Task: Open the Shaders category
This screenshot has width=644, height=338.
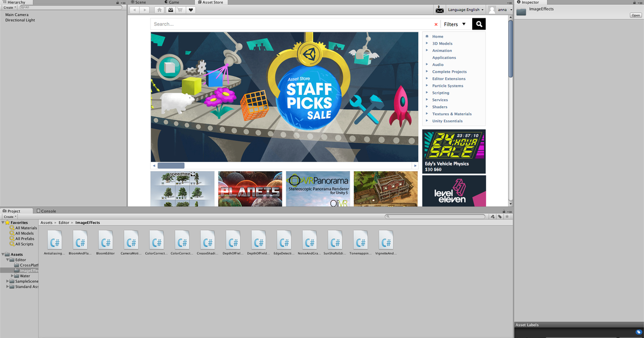Action: [440, 107]
